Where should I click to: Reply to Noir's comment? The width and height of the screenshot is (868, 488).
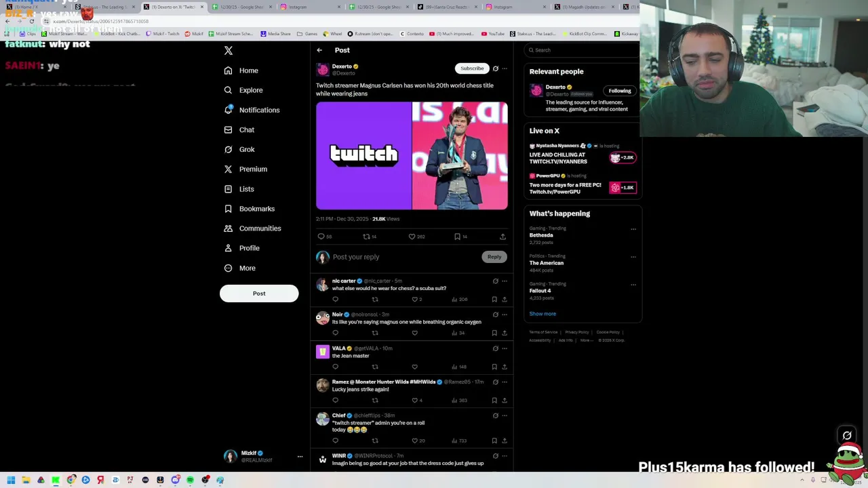335,333
